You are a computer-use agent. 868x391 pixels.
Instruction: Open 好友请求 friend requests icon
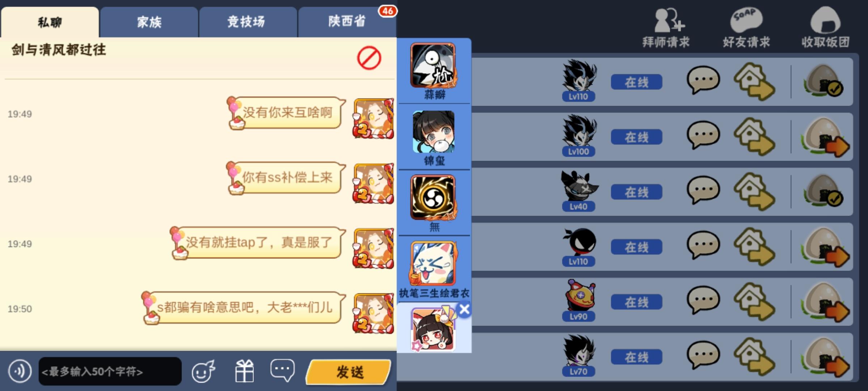[746, 28]
